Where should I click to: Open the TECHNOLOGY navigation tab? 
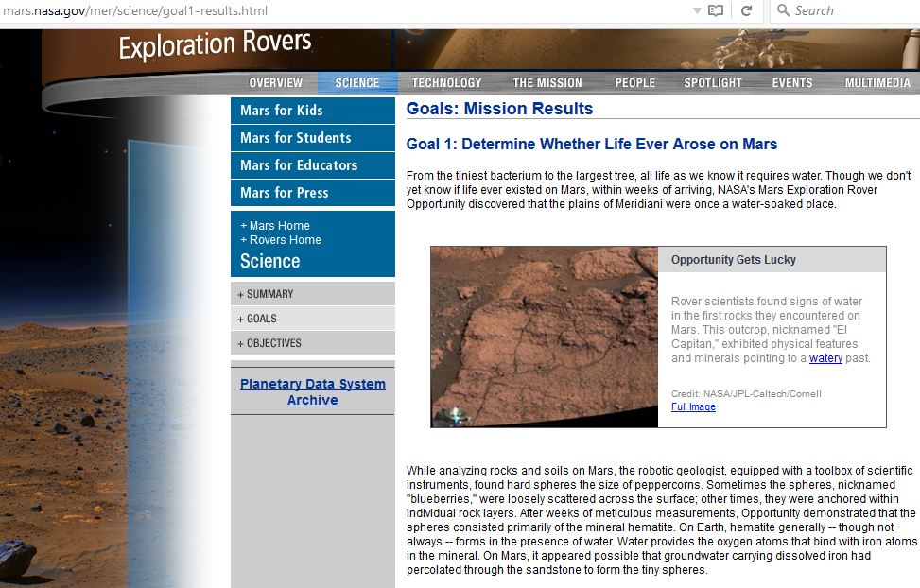point(446,83)
